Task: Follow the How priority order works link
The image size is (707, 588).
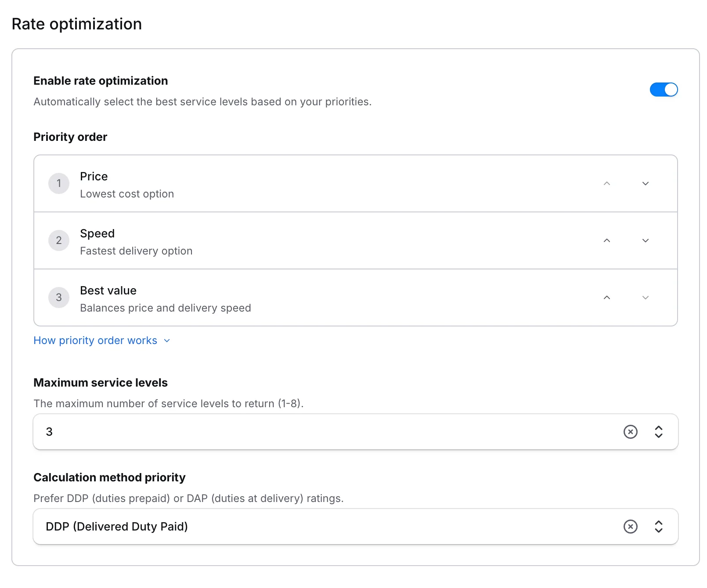Action: point(95,340)
